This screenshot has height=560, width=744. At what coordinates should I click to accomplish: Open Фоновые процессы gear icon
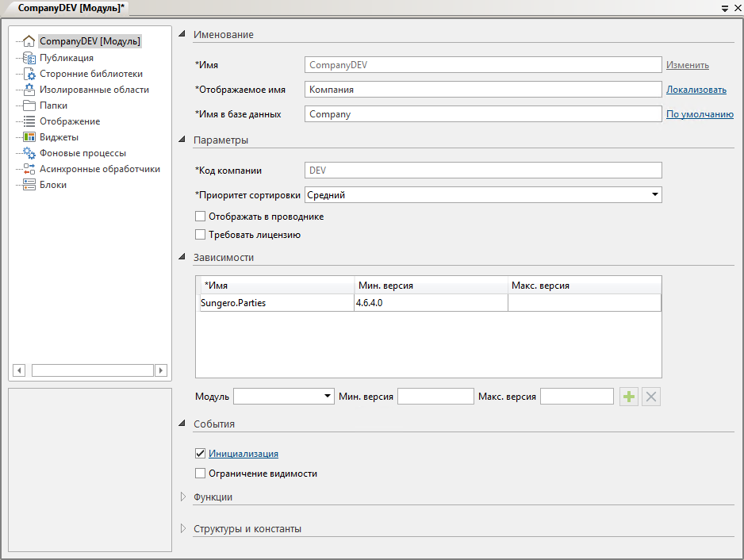[29, 153]
